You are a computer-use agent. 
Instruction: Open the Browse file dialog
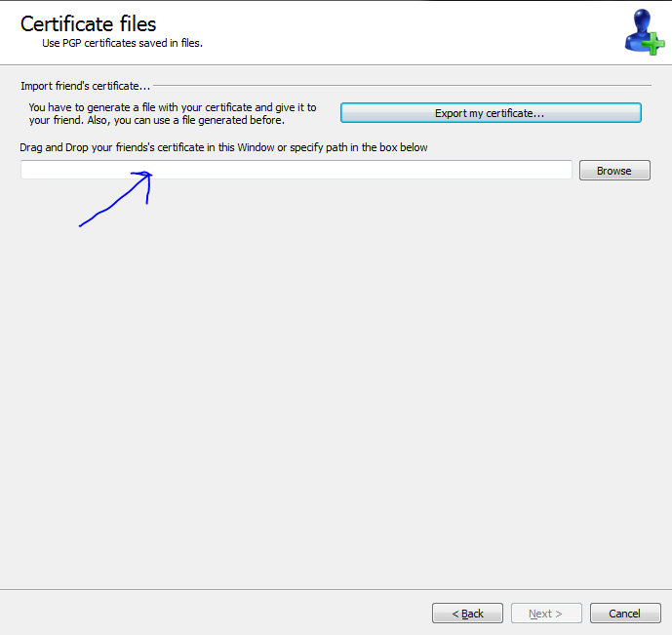[x=614, y=171]
